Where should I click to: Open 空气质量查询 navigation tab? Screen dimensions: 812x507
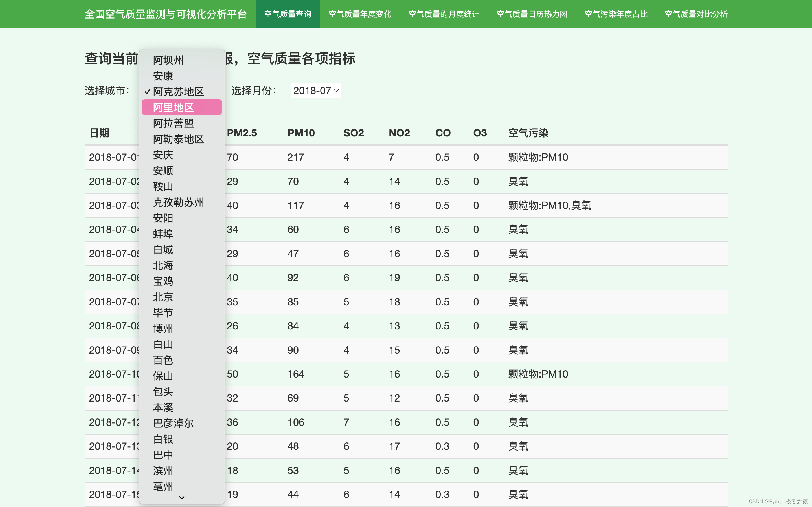pos(288,14)
